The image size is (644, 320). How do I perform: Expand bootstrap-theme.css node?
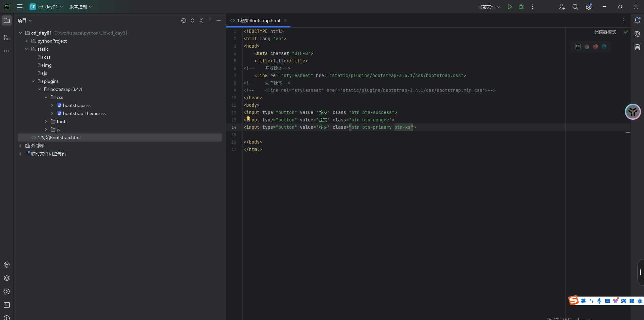coord(52,113)
